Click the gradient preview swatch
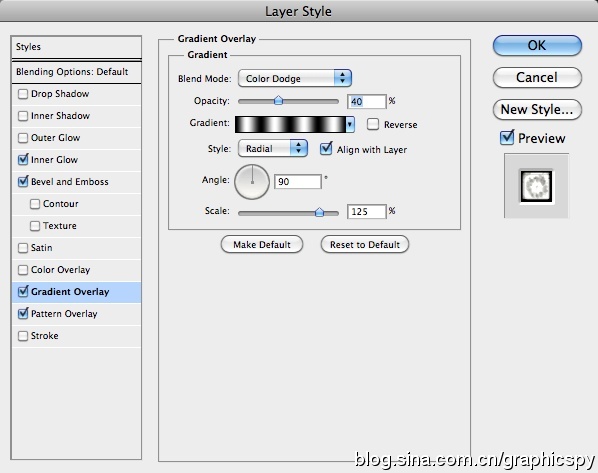 tap(290, 124)
